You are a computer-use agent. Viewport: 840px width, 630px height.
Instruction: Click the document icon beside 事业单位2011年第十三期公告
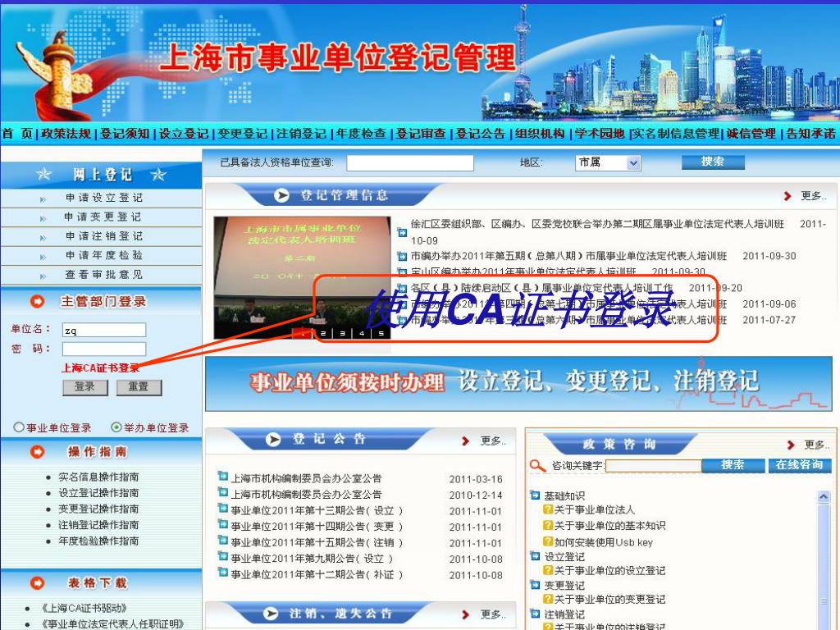coord(223,509)
